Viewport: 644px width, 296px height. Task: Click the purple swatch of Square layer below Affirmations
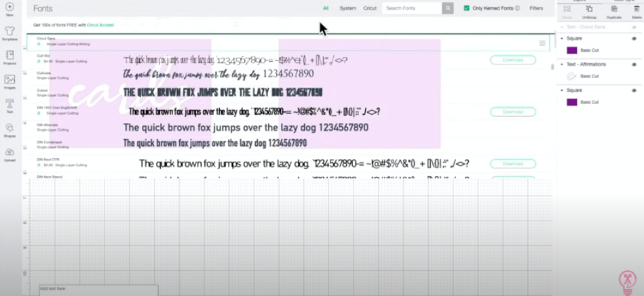[x=571, y=102]
